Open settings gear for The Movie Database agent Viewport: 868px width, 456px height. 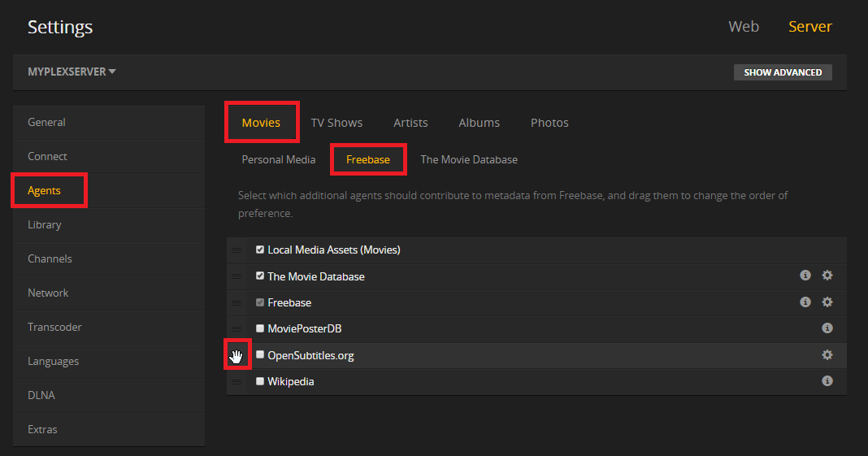[827, 276]
